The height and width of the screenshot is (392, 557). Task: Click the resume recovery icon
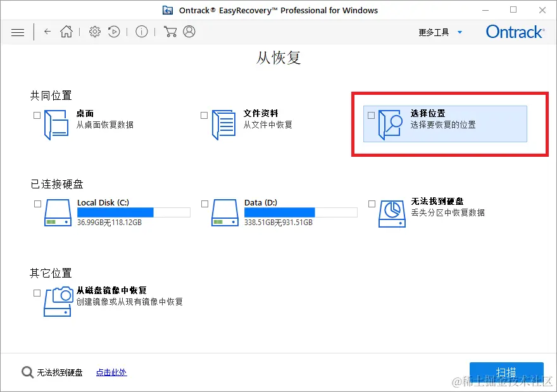click(114, 32)
